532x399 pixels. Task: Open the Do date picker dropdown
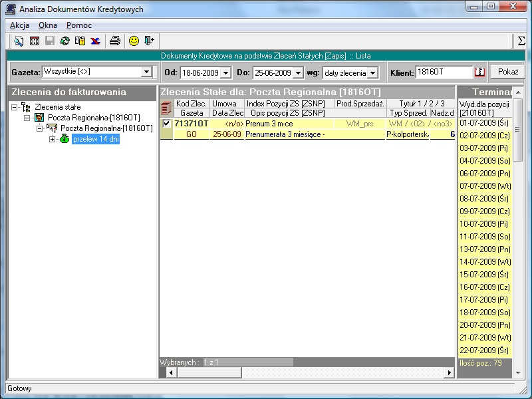298,72
